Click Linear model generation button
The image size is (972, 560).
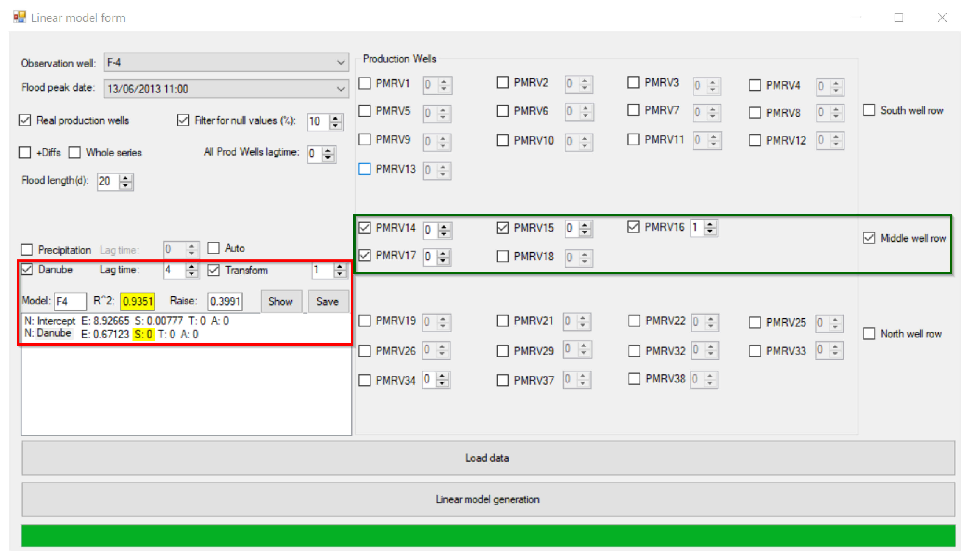(488, 499)
